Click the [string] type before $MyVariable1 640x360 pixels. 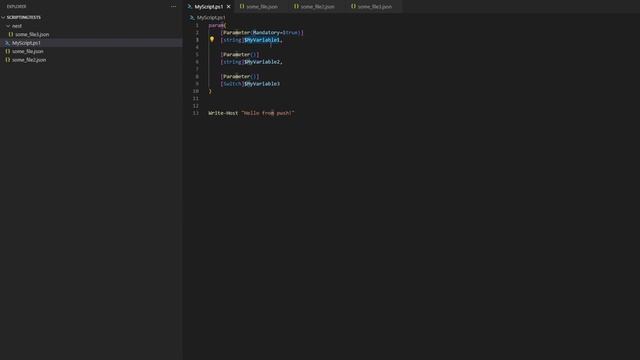pos(232,40)
